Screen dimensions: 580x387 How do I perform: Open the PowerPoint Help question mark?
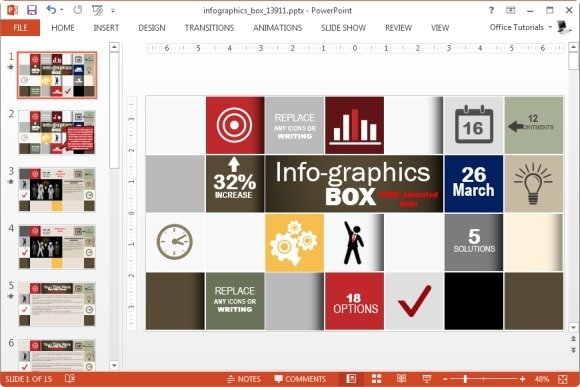tap(491, 10)
